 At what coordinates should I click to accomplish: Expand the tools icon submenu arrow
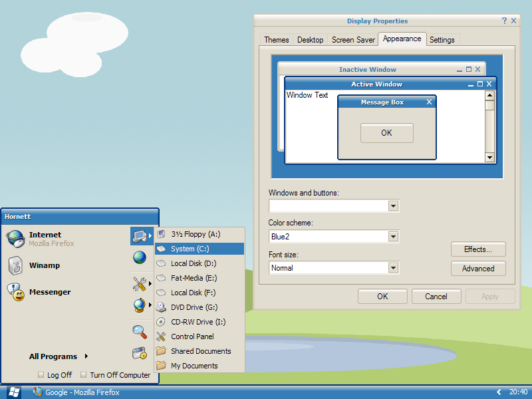pos(150,283)
